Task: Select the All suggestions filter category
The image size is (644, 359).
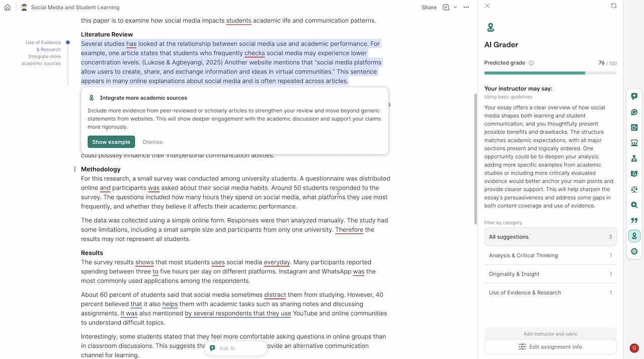Action: (x=550, y=236)
